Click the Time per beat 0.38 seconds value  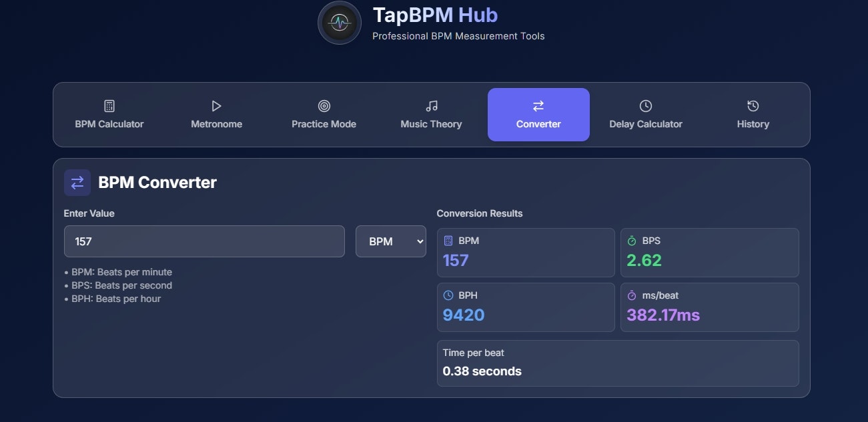pyautogui.click(x=482, y=371)
